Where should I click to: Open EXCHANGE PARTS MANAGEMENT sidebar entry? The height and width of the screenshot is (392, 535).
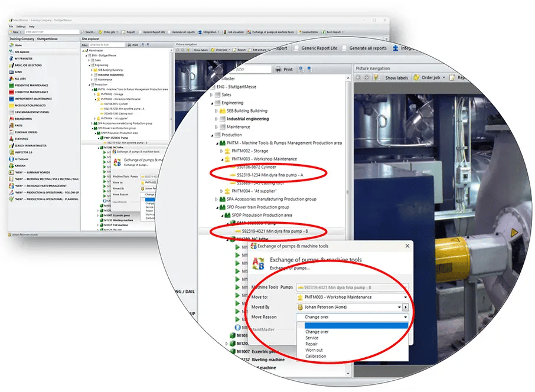tap(40, 186)
